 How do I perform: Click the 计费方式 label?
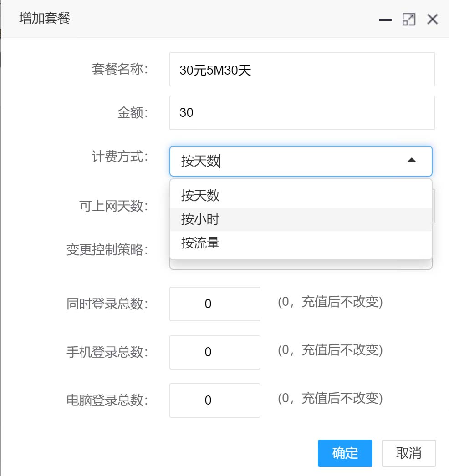120,157
